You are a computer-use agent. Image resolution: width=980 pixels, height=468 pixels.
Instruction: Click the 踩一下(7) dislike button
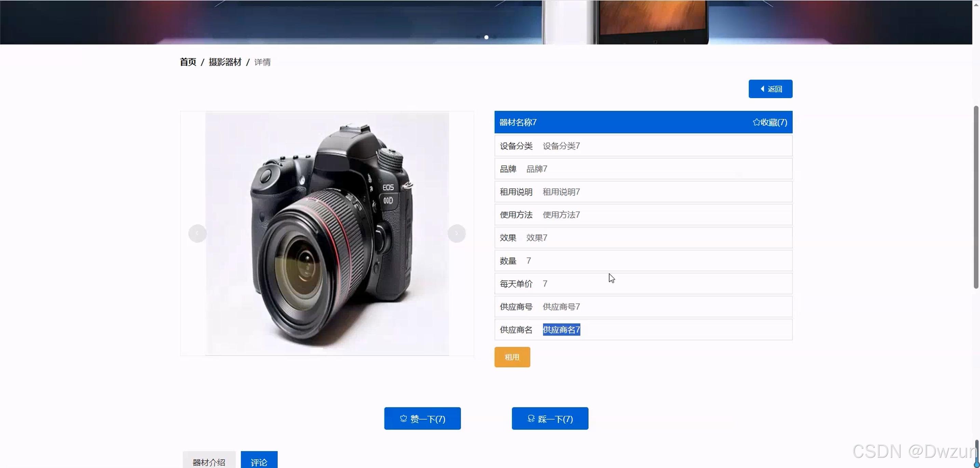point(550,418)
